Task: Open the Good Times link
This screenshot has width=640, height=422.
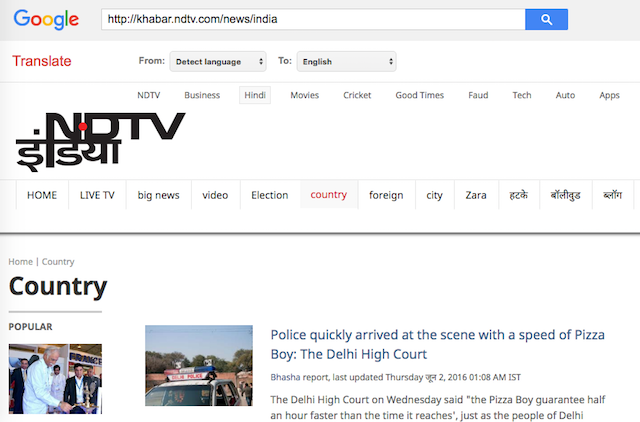Action: (419, 95)
